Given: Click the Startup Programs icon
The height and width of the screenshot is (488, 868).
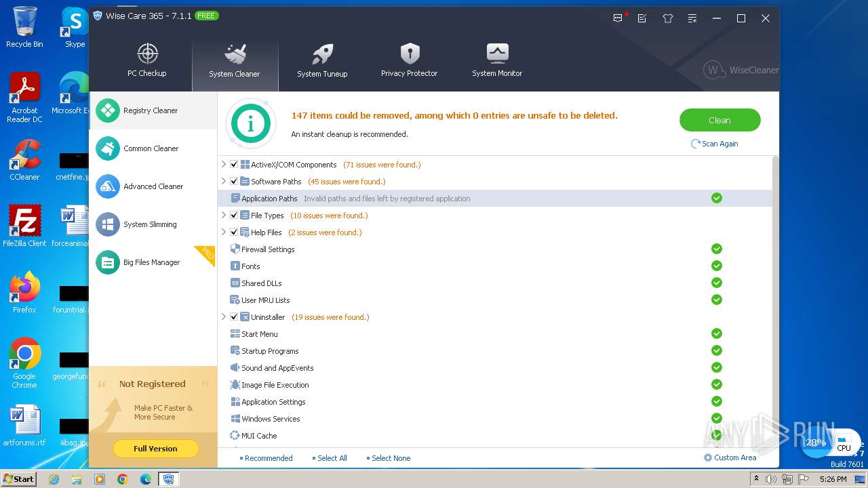Looking at the screenshot, I should click(x=235, y=351).
